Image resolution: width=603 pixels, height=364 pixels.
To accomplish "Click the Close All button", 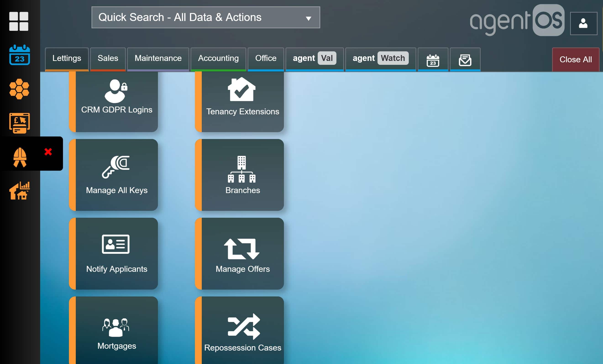I will pyautogui.click(x=576, y=60).
